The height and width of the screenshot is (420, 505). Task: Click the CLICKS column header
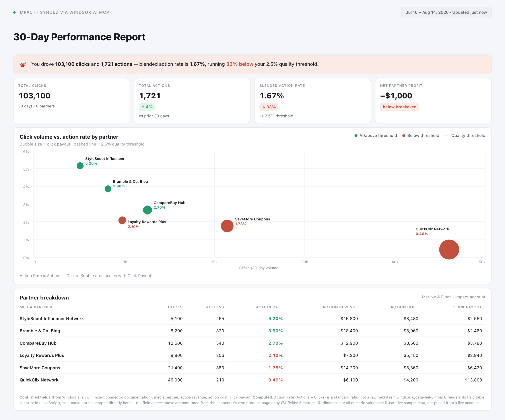(175, 307)
